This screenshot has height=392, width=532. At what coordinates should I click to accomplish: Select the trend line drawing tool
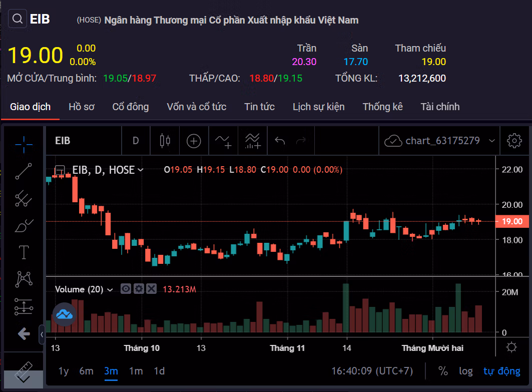(x=24, y=171)
